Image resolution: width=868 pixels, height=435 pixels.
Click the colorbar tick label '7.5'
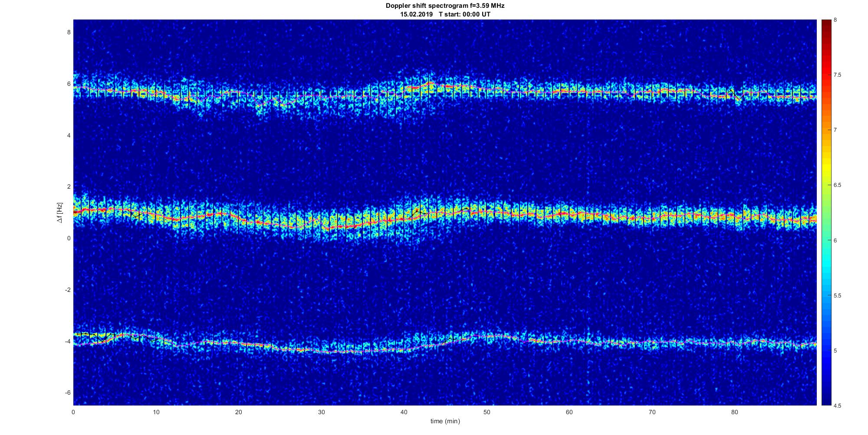pos(837,75)
